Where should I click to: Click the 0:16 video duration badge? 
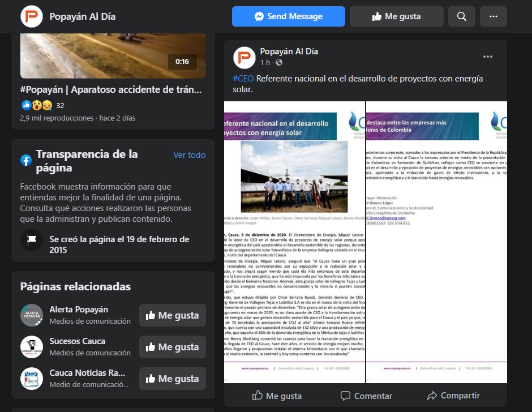pos(182,62)
